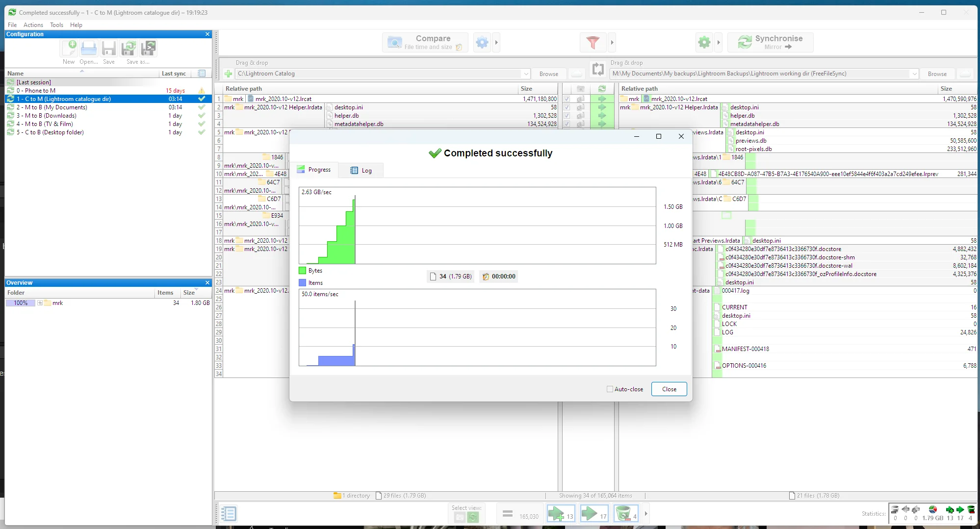Open synchronisation settings green gear

[704, 43]
